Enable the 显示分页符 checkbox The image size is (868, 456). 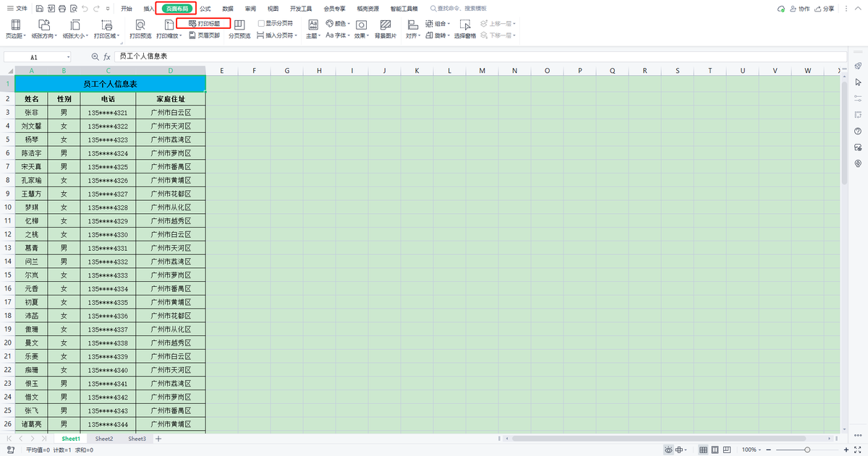pyautogui.click(x=262, y=23)
